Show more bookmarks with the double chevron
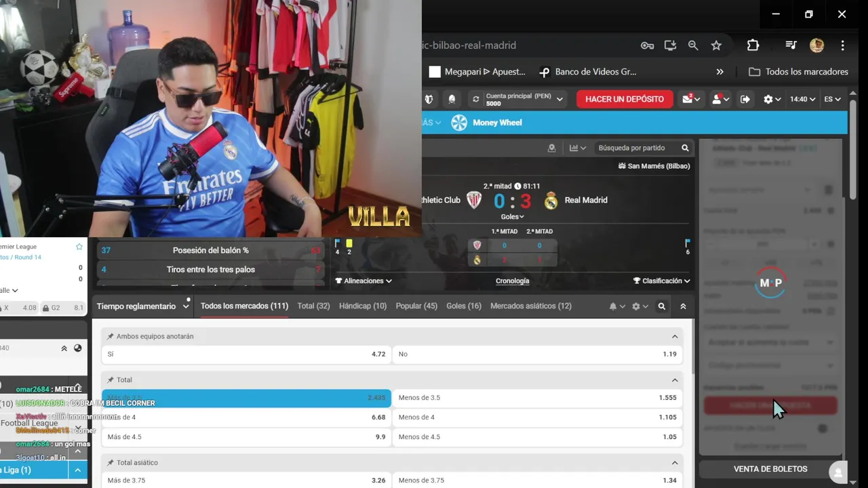This screenshot has width=868, height=488. (719, 72)
